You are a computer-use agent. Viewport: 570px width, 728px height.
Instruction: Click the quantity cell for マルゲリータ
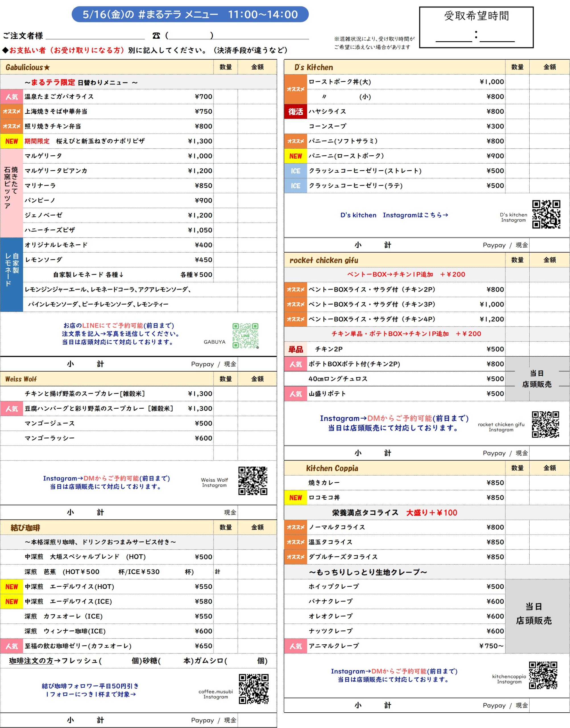click(226, 156)
